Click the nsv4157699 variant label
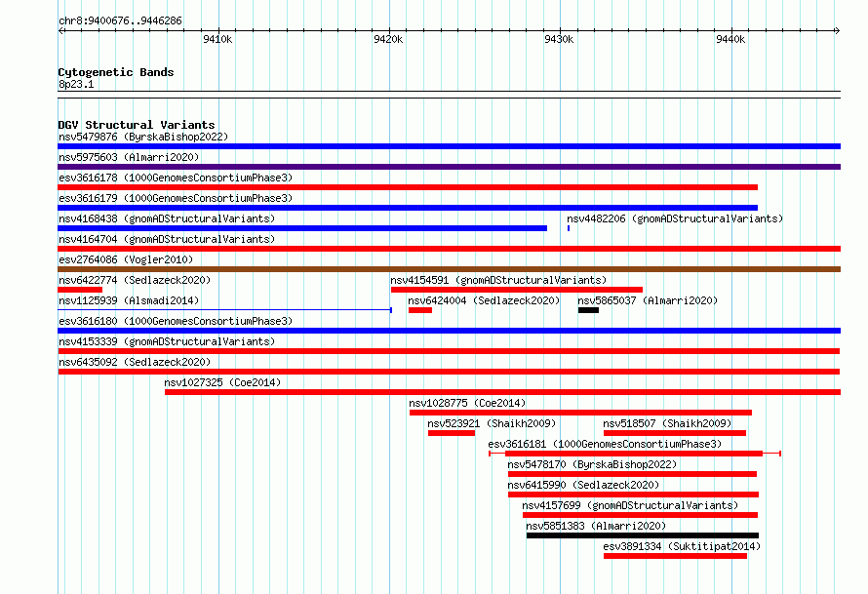The image size is (868, 594). pos(630,505)
